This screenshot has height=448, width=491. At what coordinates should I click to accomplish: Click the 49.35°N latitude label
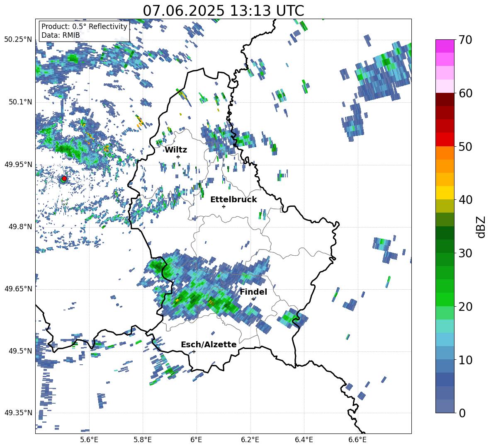tap(18, 413)
